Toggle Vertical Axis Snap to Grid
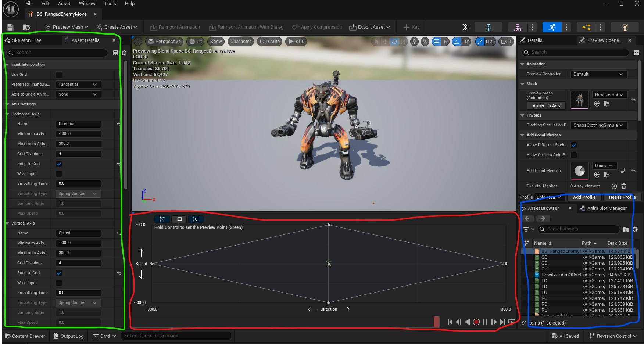644x344 pixels. (x=59, y=273)
